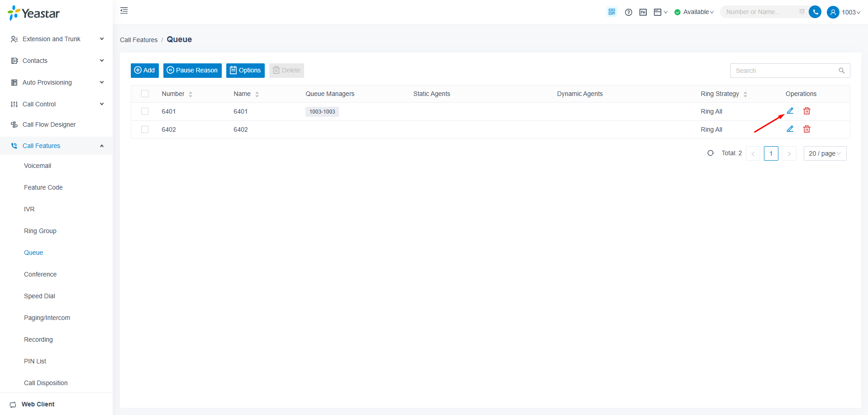The width and height of the screenshot is (868, 415).
Task: Click in the Number or Name field
Action: coord(760,12)
